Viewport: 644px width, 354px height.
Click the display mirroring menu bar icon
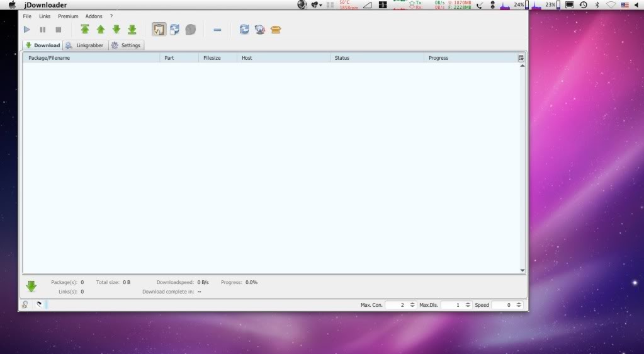click(570, 5)
